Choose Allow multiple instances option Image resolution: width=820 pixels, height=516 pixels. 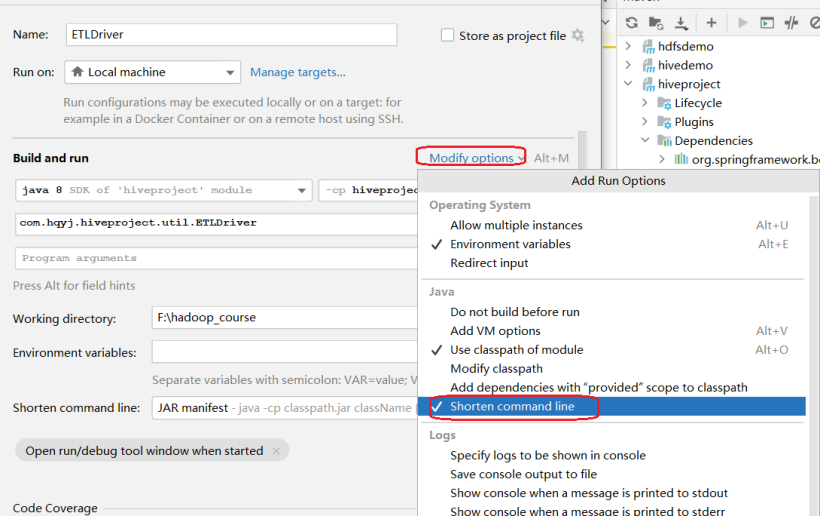pos(516,225)
